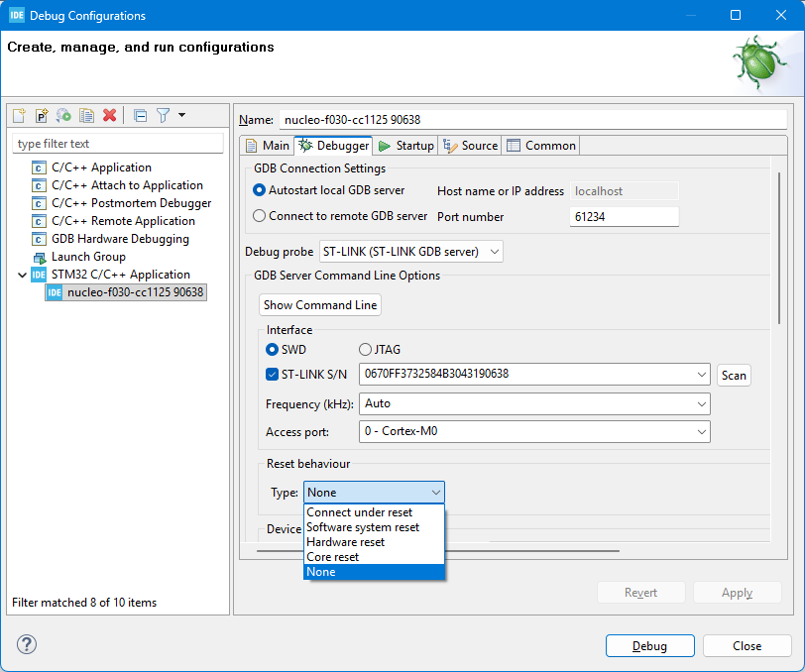The height and width of the screenshot is (672, 805).
Task: Uncheck the ST-LINK S/N checkbox
Action: pos(273,375)
